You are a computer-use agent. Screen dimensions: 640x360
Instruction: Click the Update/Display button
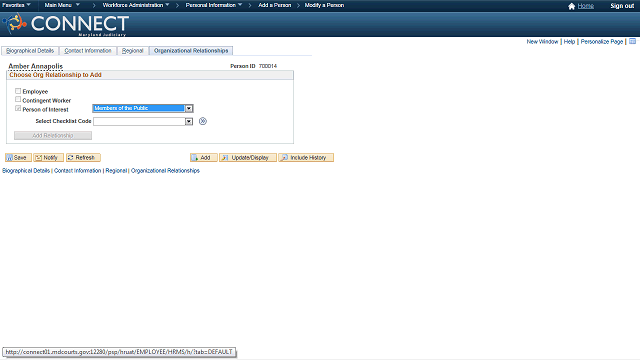point(248,158)
